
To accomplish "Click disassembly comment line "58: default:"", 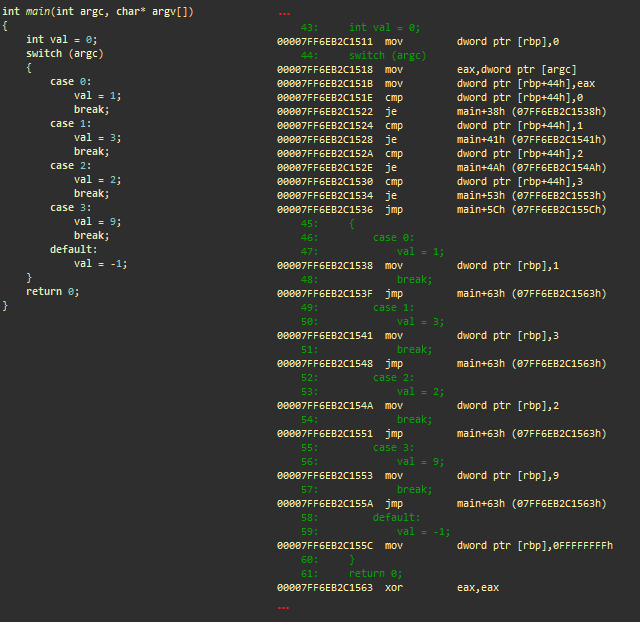I will tap(360, 518).
